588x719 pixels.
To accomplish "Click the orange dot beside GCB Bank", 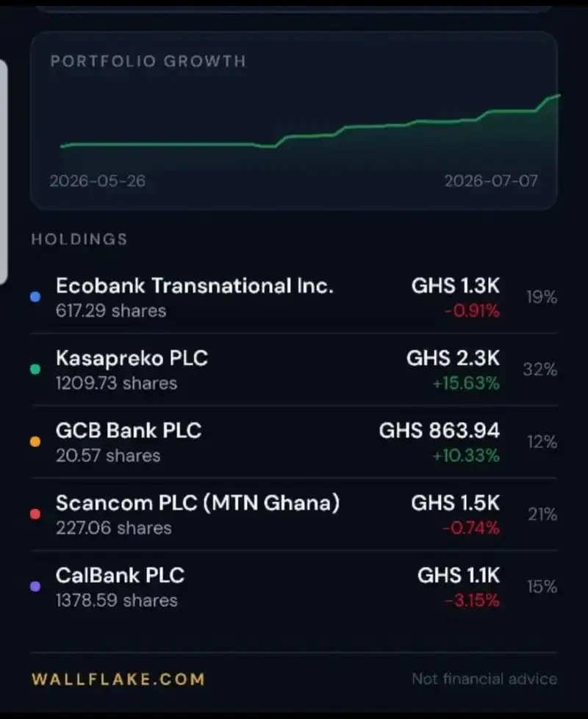I will tap(35, 442).
